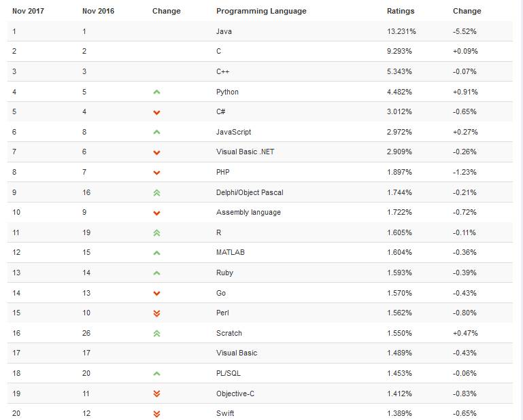Click the Programming Language column header

point(261,11)
